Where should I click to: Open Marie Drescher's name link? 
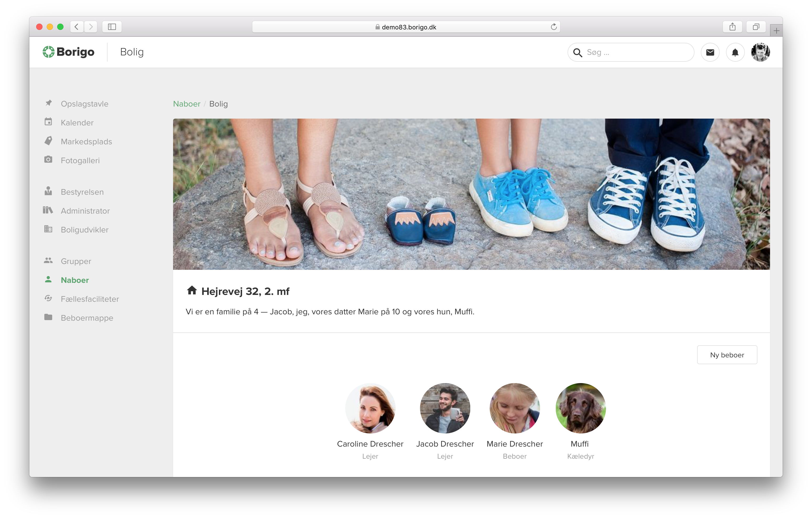point(515,443)
